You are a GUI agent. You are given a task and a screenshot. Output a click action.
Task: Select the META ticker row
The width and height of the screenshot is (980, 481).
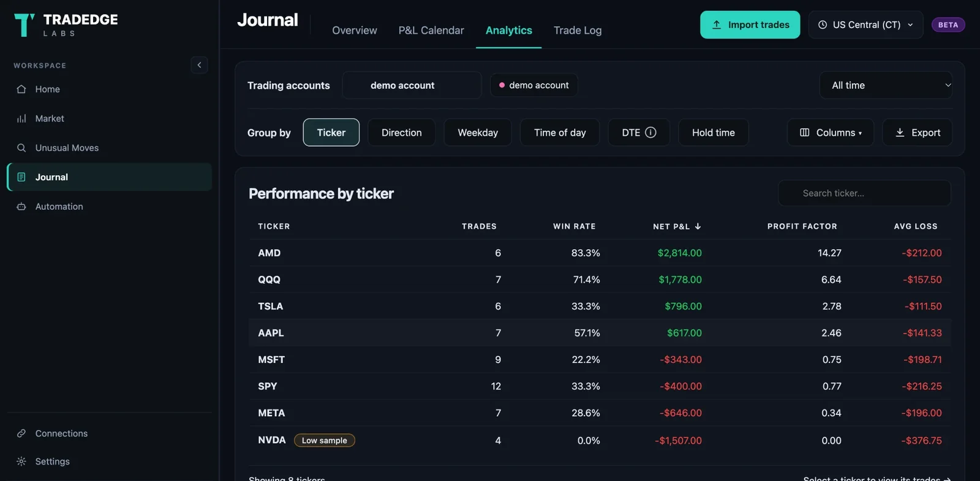[x=600, y=413]
